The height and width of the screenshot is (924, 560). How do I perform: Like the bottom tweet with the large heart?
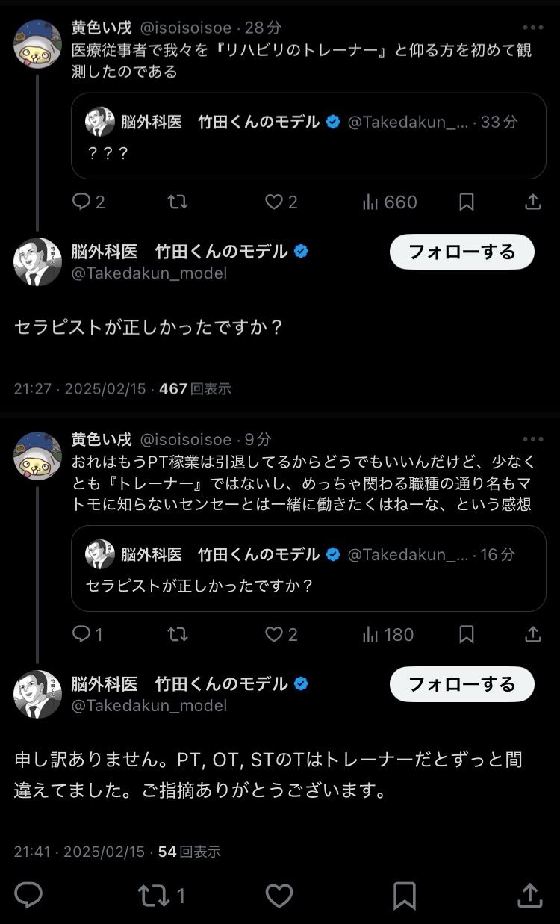pos(279,895)
